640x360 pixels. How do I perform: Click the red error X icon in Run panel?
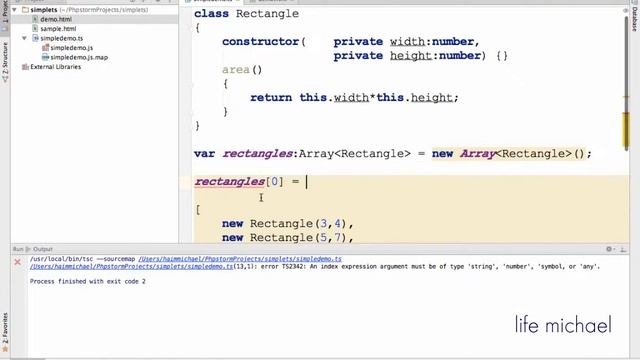(18, 262)
